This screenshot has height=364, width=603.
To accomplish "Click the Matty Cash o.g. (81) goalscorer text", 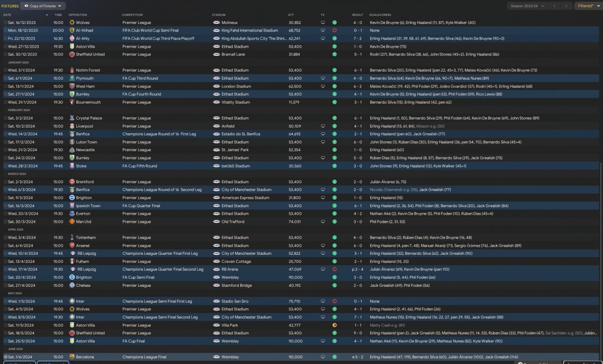I will [x=387, y=325].
